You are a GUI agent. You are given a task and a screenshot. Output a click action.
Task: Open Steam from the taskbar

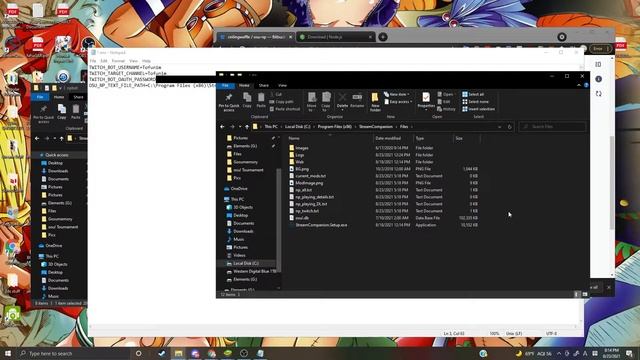[162, 353]
